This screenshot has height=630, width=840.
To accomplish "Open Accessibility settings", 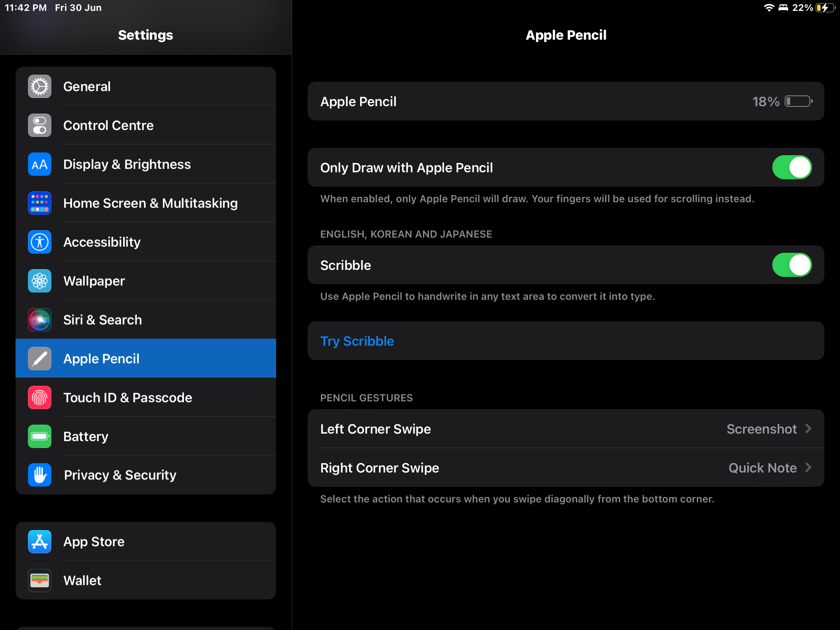I will tap(146, 242).
